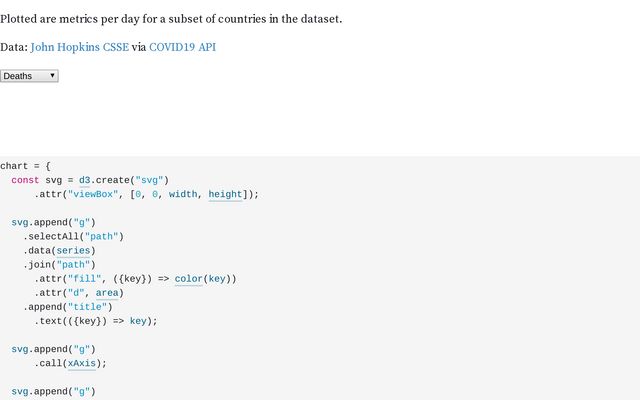The image size is (640, 400).
Task: Click the underlined series reference
Action: pyautogui.click(x=75, y=250)
